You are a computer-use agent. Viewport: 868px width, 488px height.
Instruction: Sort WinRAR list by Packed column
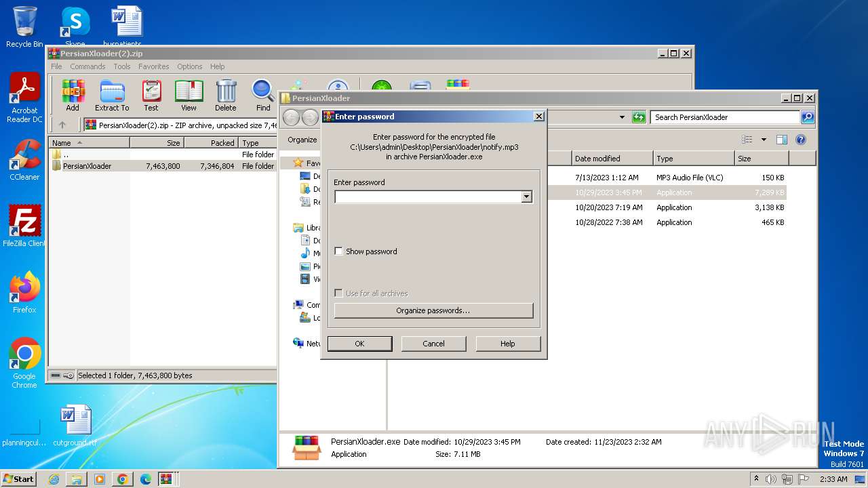(211, 143)
